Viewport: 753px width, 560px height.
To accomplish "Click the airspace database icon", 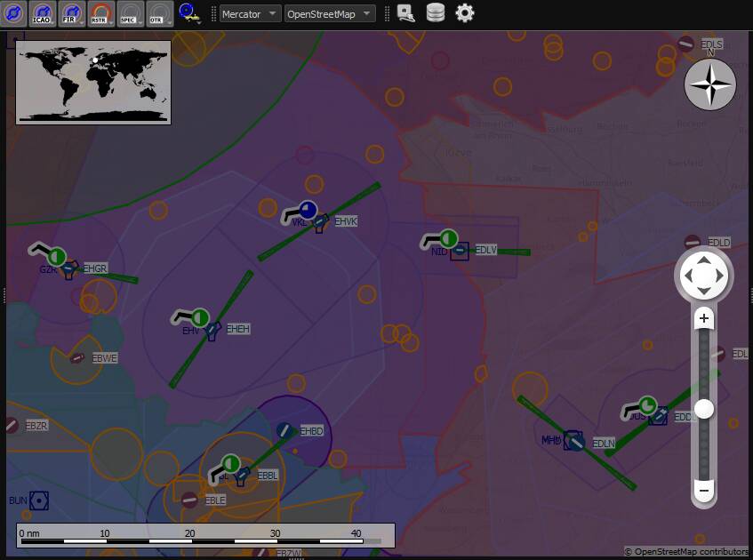I will (434, 13).
